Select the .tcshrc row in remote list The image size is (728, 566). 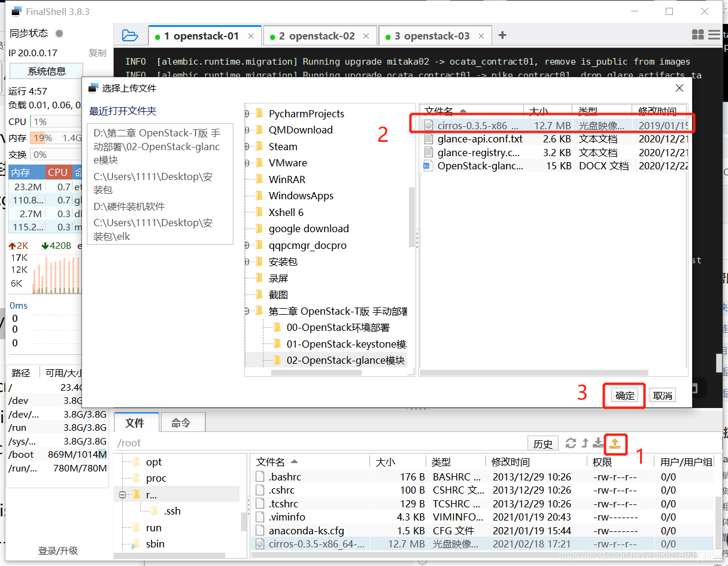483,504
